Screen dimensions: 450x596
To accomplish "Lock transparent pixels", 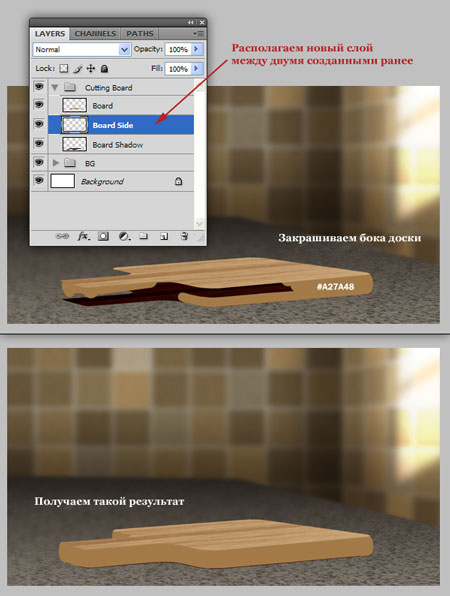I will [x=64, y=68].
